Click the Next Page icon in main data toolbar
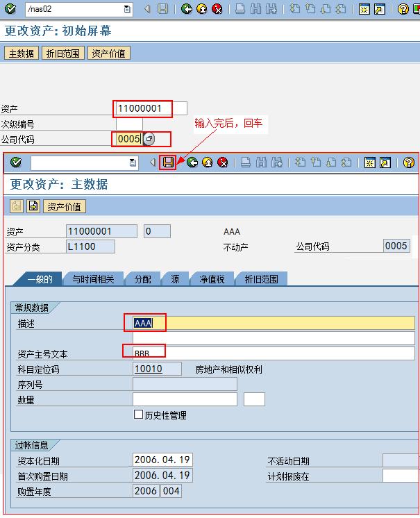420x518 pixels. click(331, 162)
